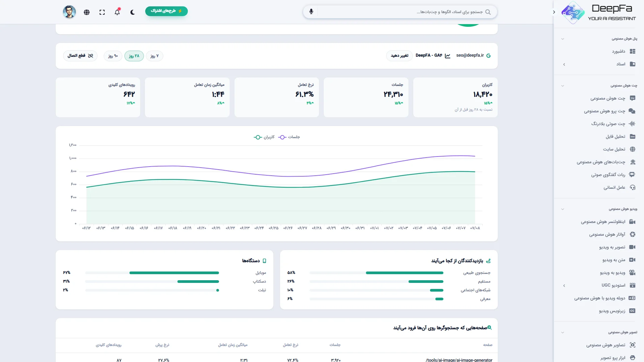Image resolution: width=644 pixels, height=362 pixels.
Task: Click the جستجوی طبیعی progress bar
Action: pyautogui.click(x=376, y=273)
